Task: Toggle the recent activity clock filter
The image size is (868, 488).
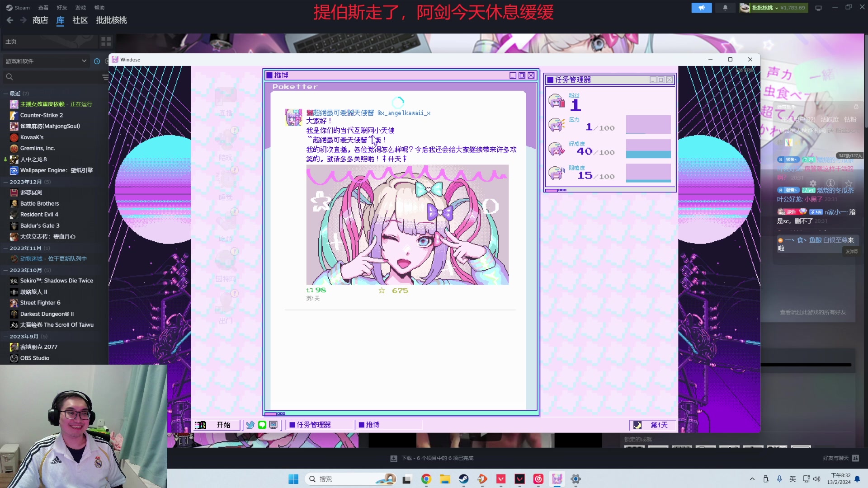Action: (97, 61)
